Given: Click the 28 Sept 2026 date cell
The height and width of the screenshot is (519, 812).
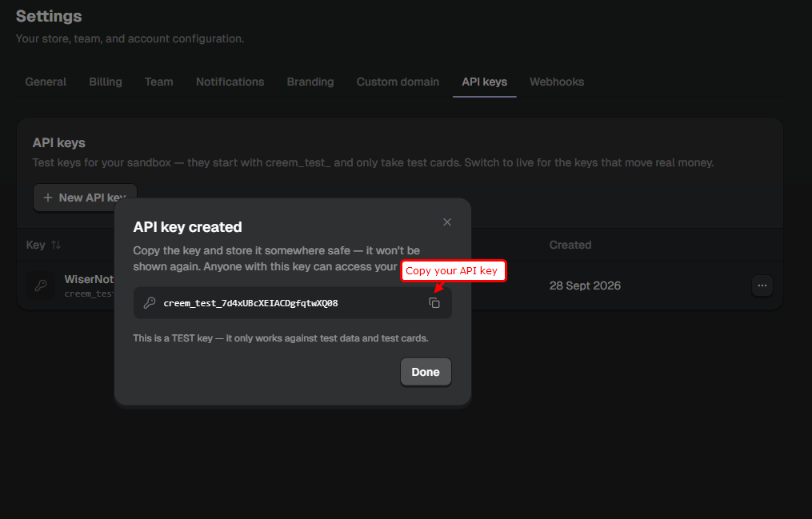Looking at the screenshot, I should [x=585, y=285].
